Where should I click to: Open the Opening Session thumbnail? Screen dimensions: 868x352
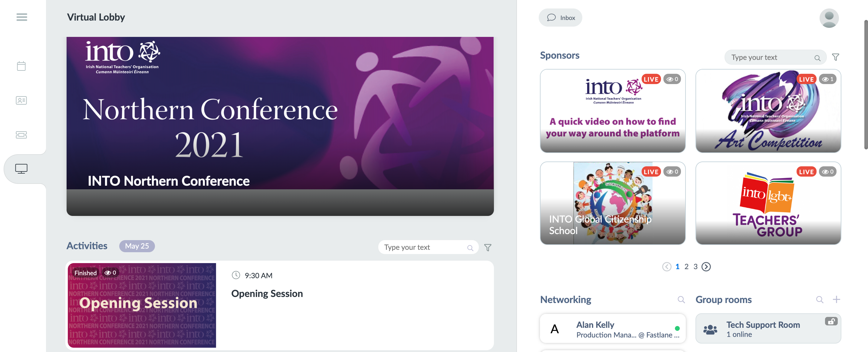coord(142,305)
